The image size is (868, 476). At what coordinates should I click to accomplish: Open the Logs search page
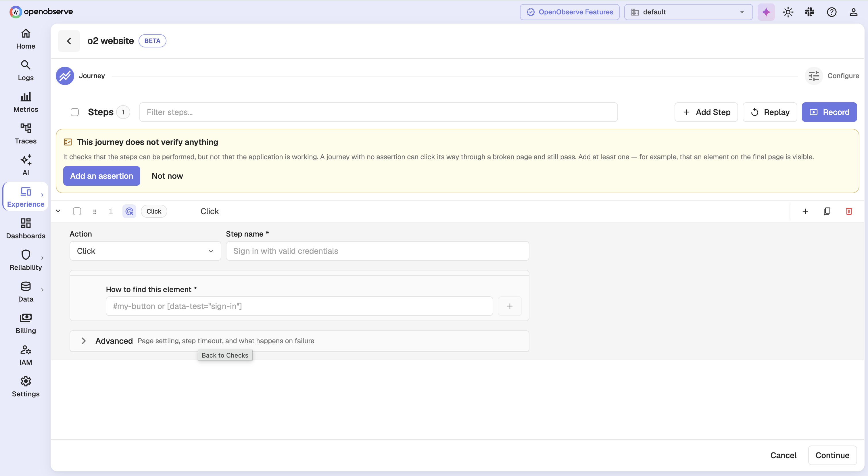click(26, 71)
